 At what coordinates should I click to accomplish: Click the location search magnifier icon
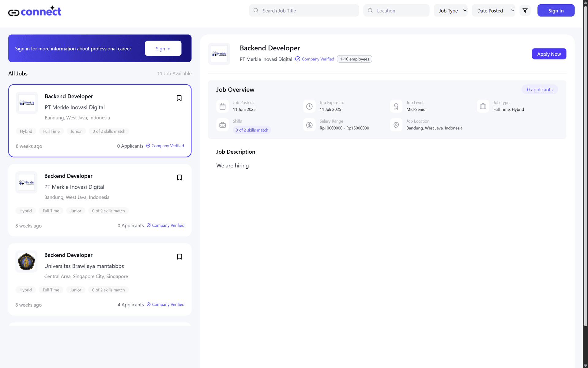pos(370,10)
